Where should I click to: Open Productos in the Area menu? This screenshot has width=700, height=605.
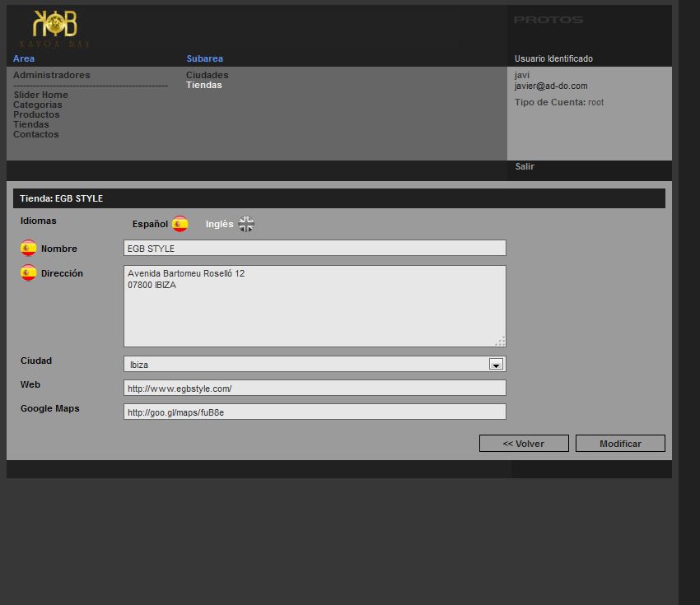[x=36, y=114]
